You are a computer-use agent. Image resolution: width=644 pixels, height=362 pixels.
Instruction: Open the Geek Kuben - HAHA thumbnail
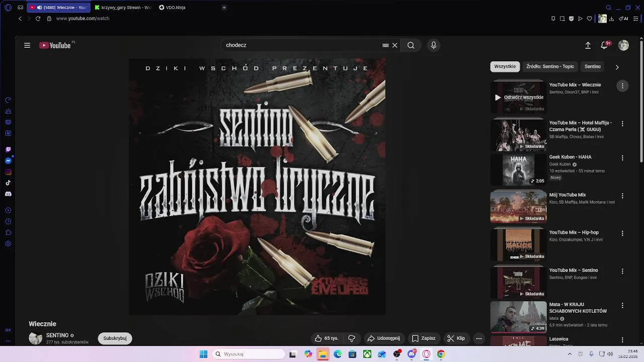coord(518,170)
